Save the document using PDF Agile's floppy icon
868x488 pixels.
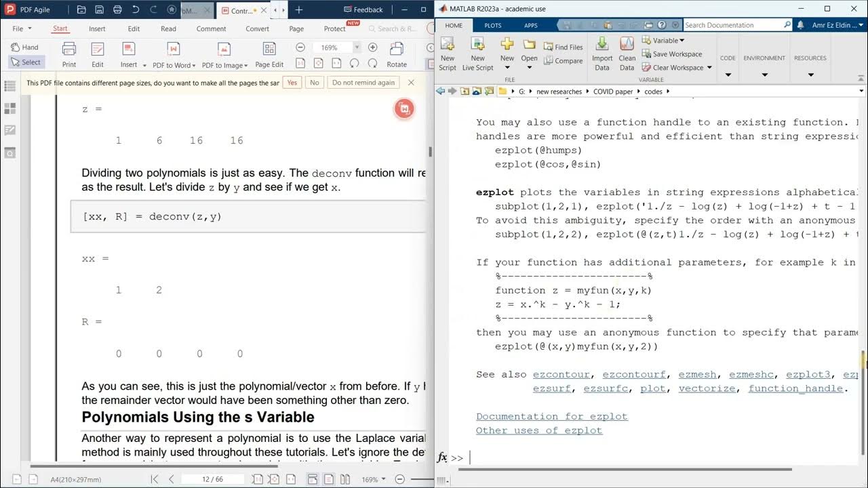(x=100, y=9)
